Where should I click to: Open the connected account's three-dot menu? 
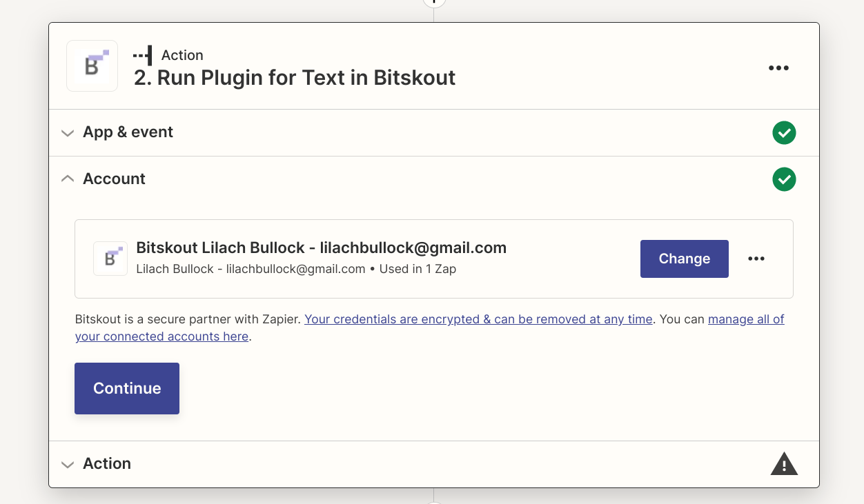click(x=756, y=259)
